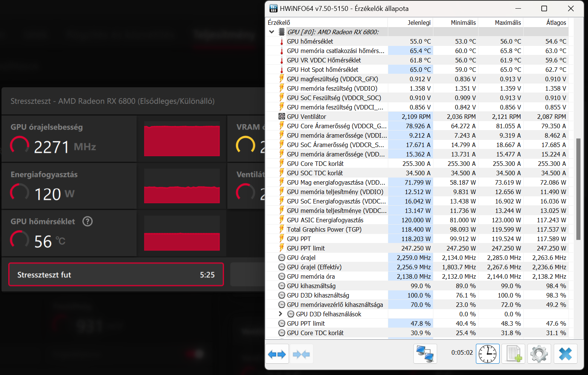Click the Stresszteszt fut button
588x375 pixels.
click(116, 275)
